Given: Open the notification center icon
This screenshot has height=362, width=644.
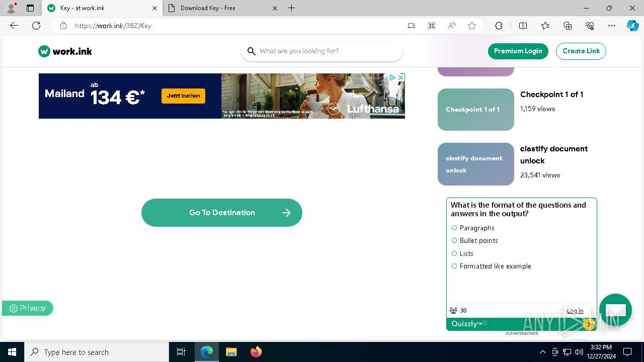Looking at the screenshot, I should 627,352.
